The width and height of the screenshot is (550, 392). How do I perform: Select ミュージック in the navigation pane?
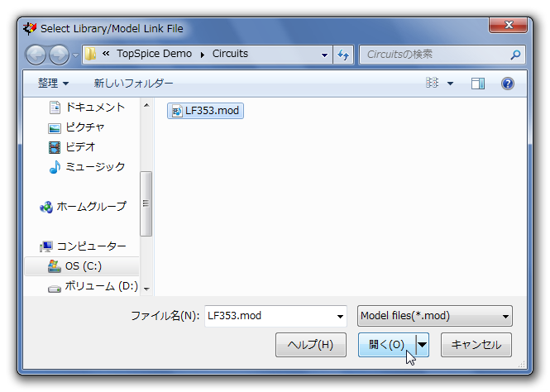coord(87,167)
